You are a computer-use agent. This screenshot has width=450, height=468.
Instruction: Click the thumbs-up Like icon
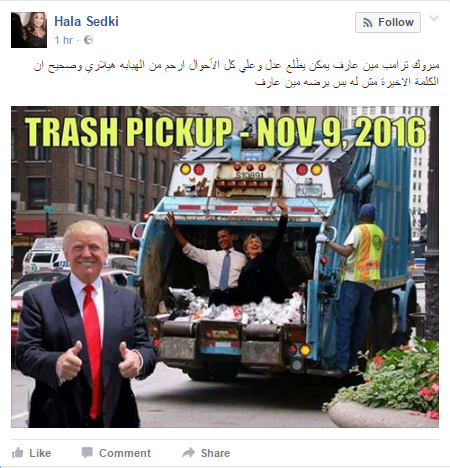17,453
